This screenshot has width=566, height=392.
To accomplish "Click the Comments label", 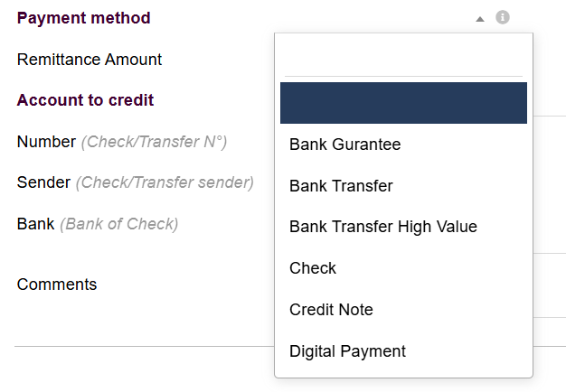I will [x=57, y=285].
